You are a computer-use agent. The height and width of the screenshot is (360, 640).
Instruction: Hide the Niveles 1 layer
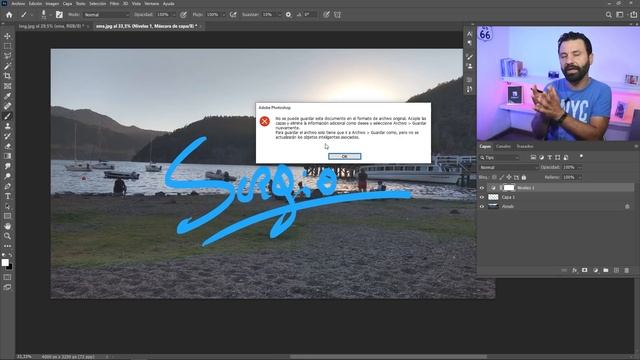482,188
